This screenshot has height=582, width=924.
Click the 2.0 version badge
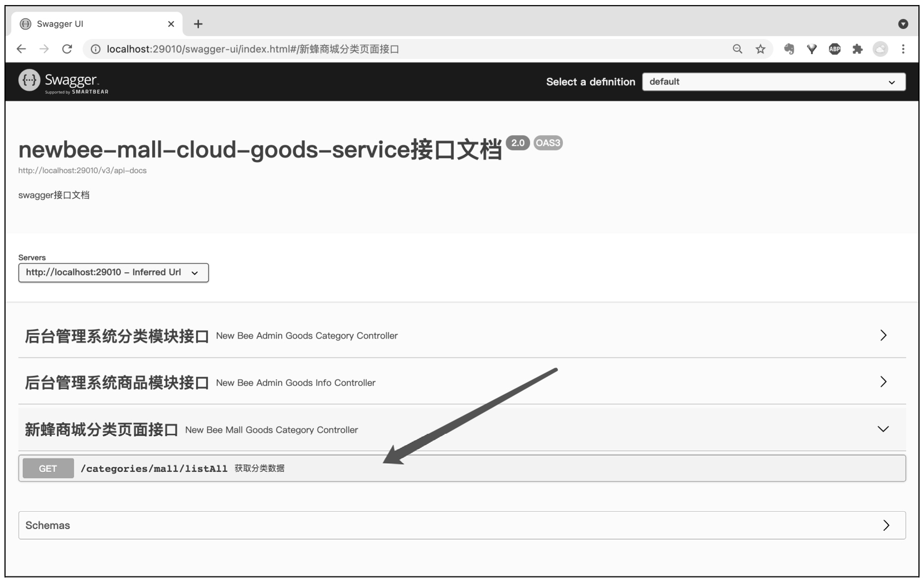tap(518, 143)
